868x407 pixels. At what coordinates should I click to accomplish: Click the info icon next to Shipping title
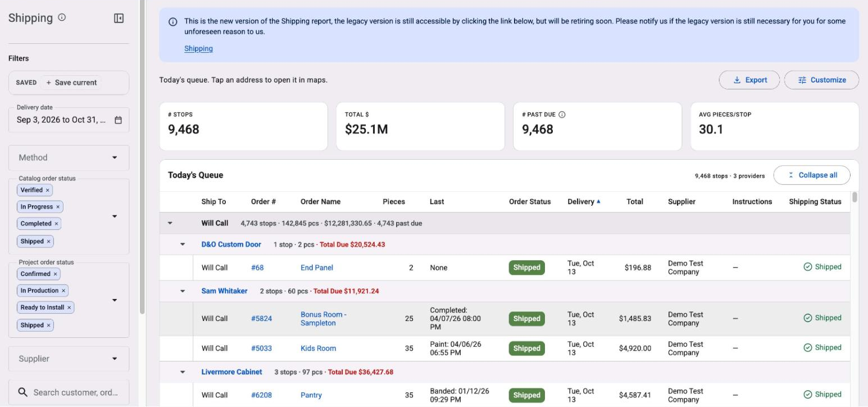coord(62,17)
